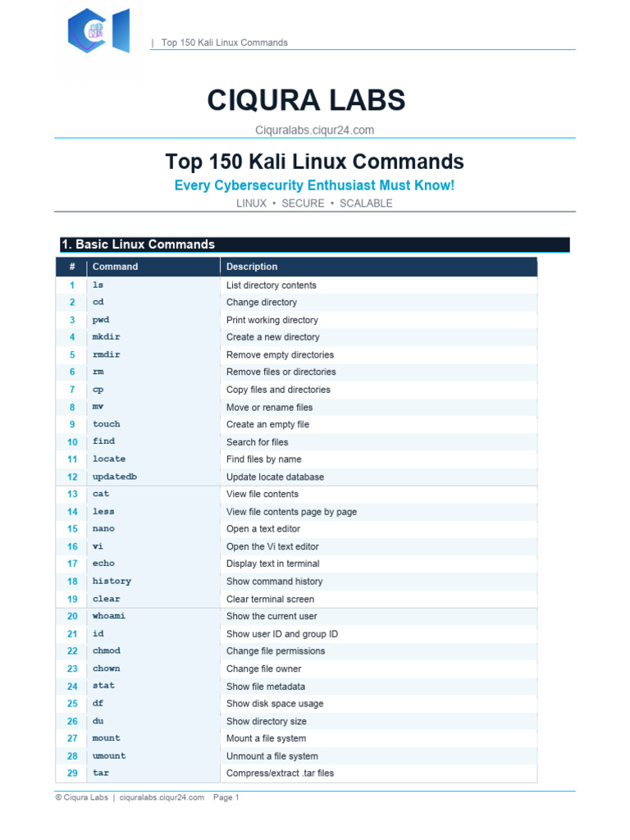This screenshot has height=840, width=630.
Task: Click the 'LINUX • SECURE • SCALABLE' tagline
Action: pyautogui.click(x=314, y=203)
